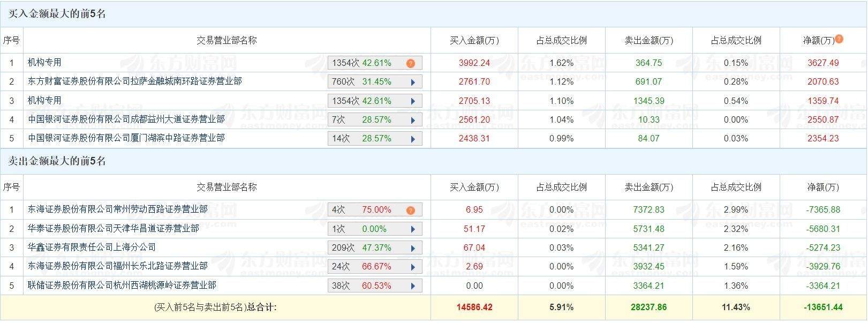Click the 买入金额最大的前5名 section title
The image size is (868, 323).
tap(57, 14)
